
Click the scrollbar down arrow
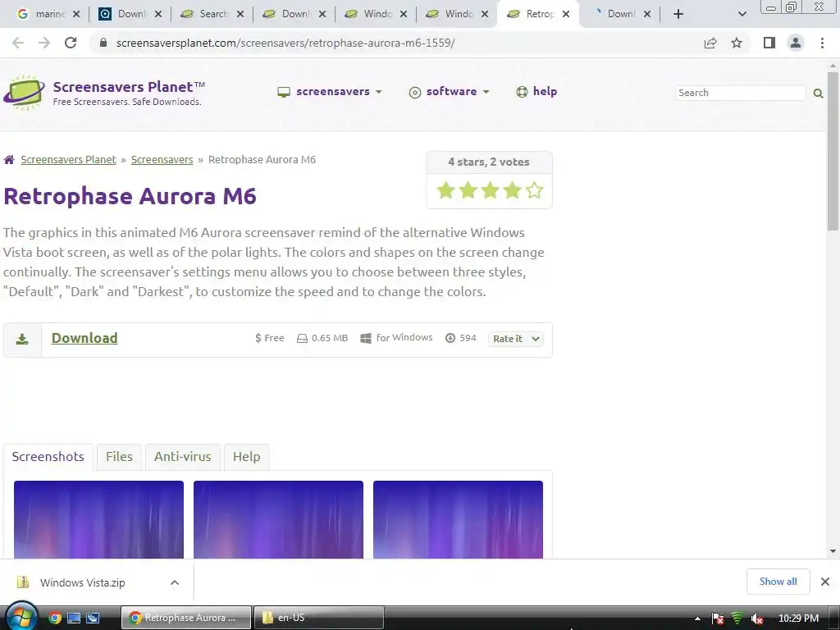(833, 551)
